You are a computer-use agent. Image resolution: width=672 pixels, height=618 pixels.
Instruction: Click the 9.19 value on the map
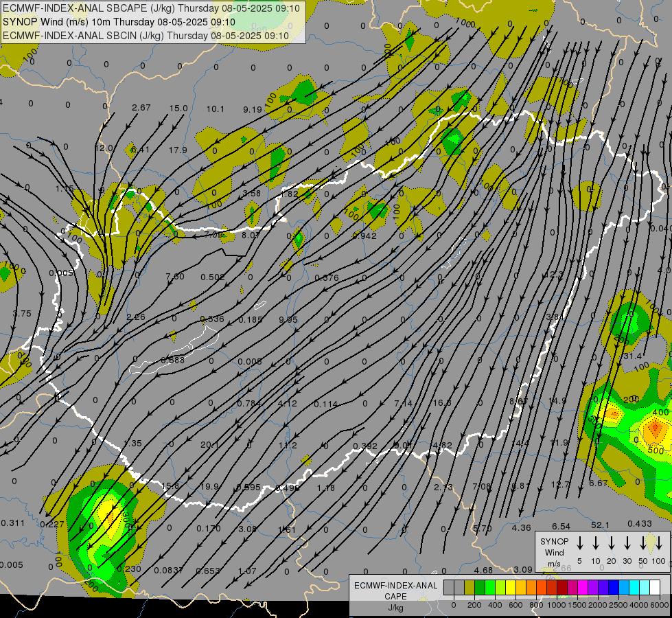coord(253,110)
